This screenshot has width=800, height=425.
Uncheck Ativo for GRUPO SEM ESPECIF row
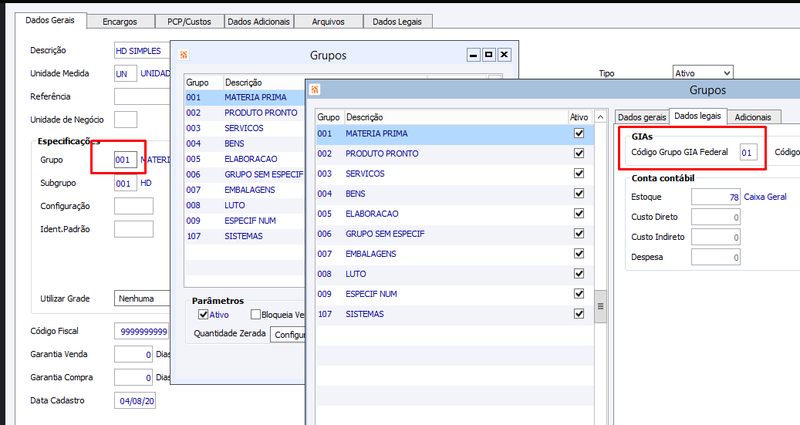[579, 233]
